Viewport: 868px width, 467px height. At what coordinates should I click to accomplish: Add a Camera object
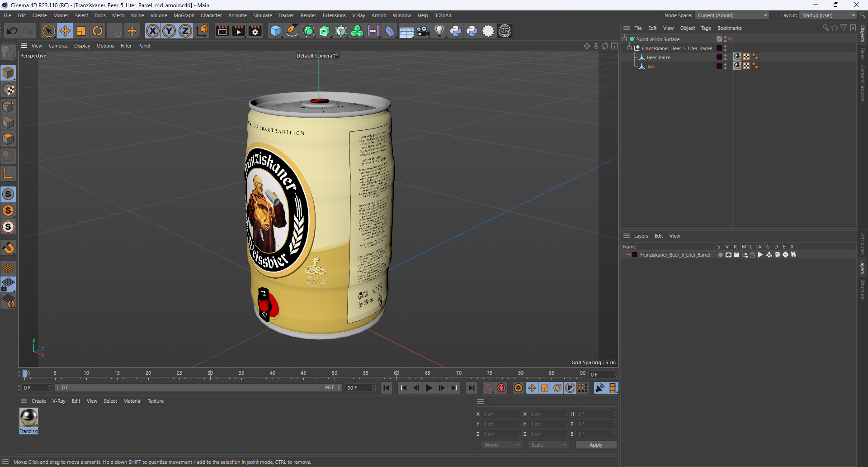(423, 31)
